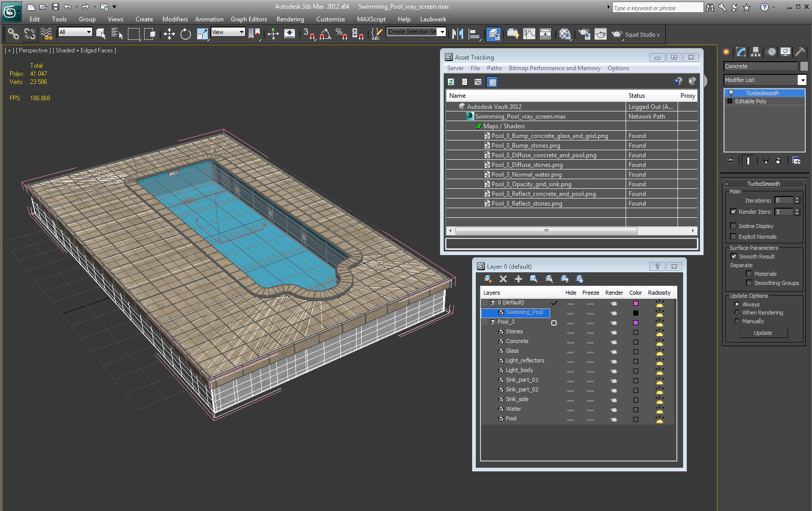
Task: Click Refresh icon in Asset Tracking
Action: coord(451,82)
